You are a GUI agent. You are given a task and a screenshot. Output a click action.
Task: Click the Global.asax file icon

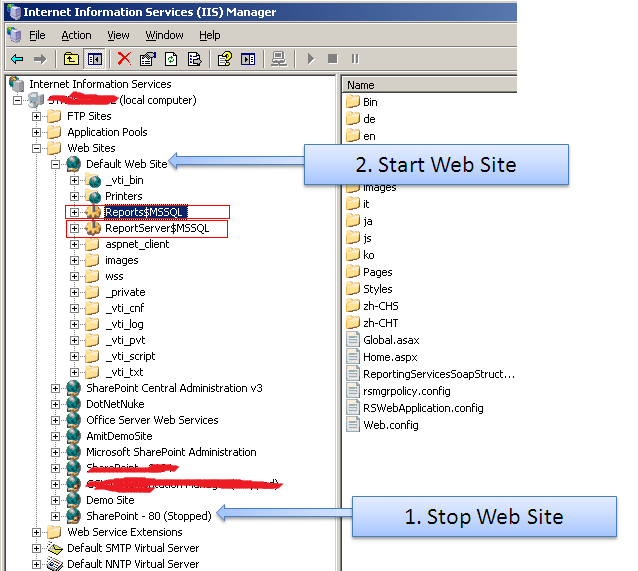[x=353, y=340]
